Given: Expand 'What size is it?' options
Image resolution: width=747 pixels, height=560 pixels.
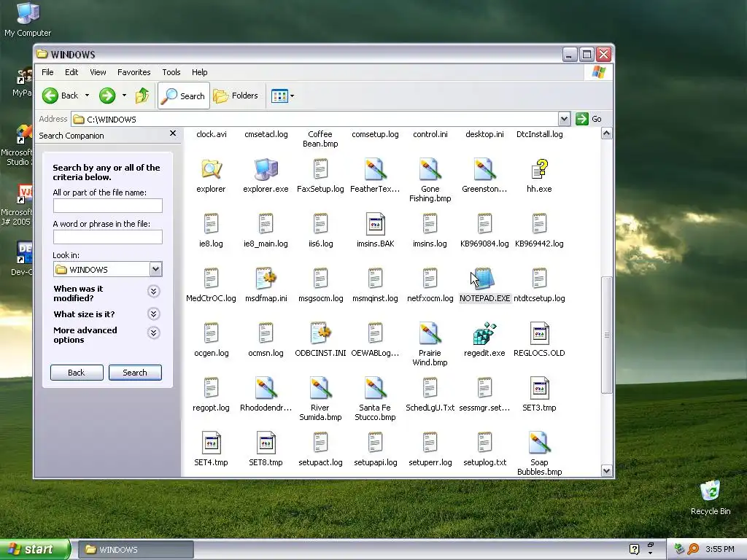Looking at the screenshot, I should [153, 314].
